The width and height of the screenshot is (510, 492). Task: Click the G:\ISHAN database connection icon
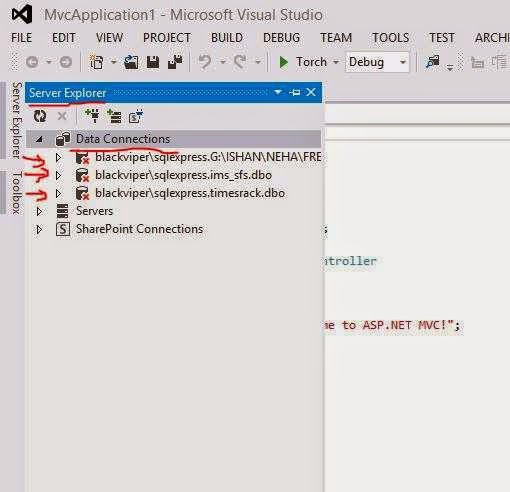coord(82,157)
